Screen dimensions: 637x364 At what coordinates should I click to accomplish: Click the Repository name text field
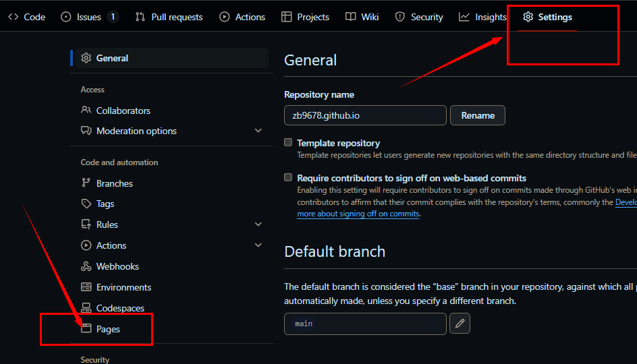tap(365, 115)
